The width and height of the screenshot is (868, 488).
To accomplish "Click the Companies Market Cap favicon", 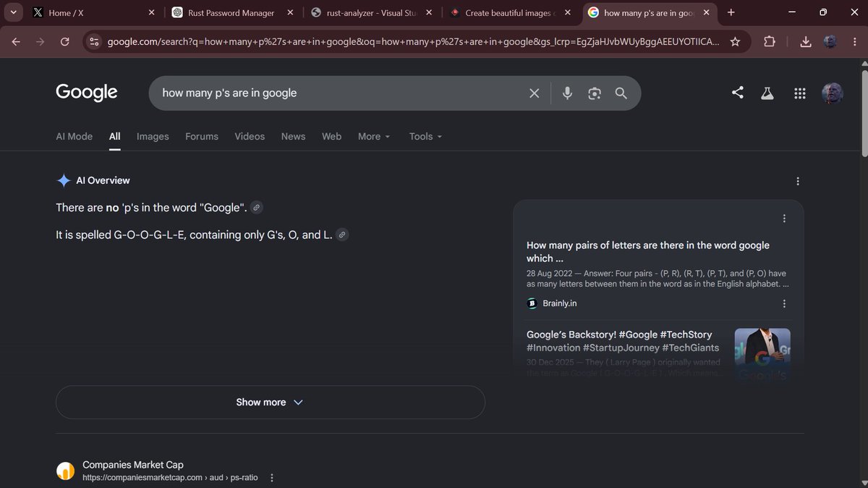I will [x=66, y=471].
